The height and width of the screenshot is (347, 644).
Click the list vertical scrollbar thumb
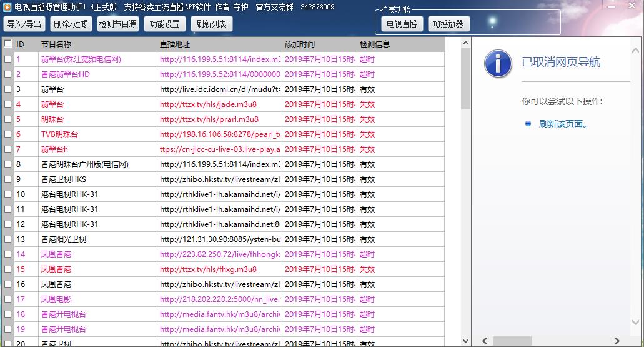[x=465, y=79]
